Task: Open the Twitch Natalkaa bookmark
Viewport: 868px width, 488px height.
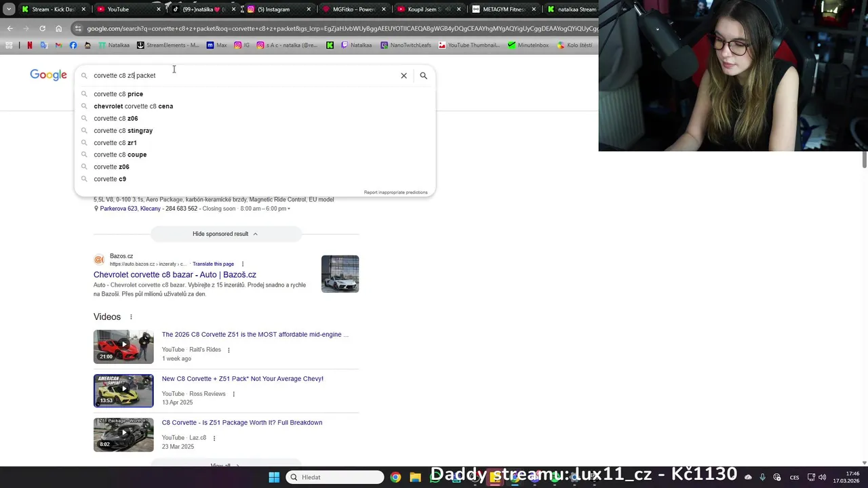Action: click(x=357, y=45)
